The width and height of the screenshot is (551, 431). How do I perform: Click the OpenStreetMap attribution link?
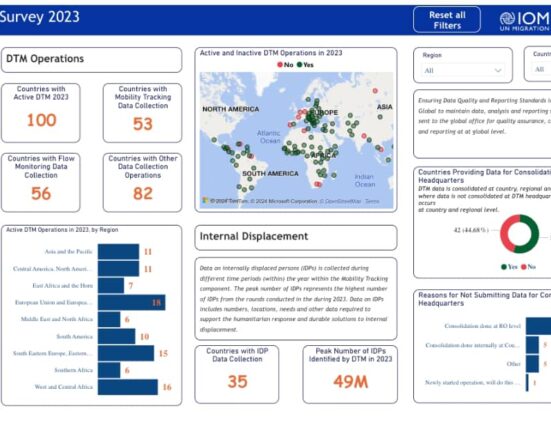[341, 201]
